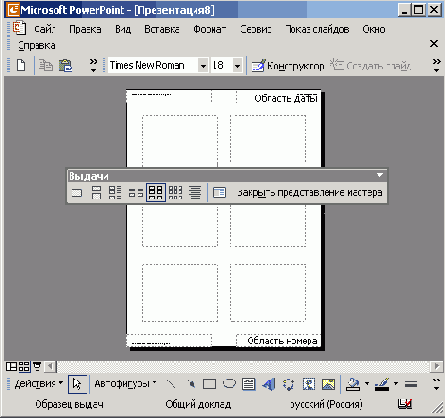Select the Rectangle drawing tool
Screen dimensions: 445x418
[x=209, y=384]
